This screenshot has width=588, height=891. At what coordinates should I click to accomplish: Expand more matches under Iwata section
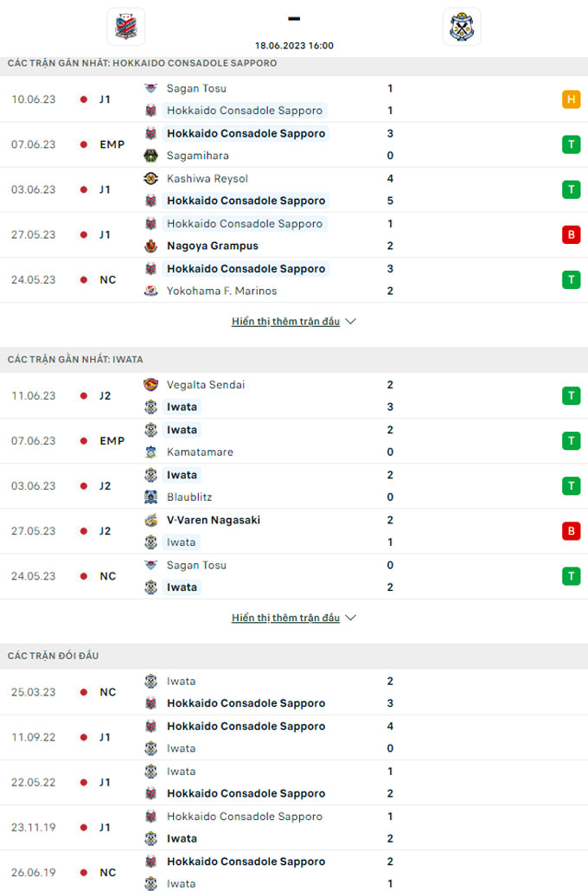pyautogui.click(x=293, y=618)
